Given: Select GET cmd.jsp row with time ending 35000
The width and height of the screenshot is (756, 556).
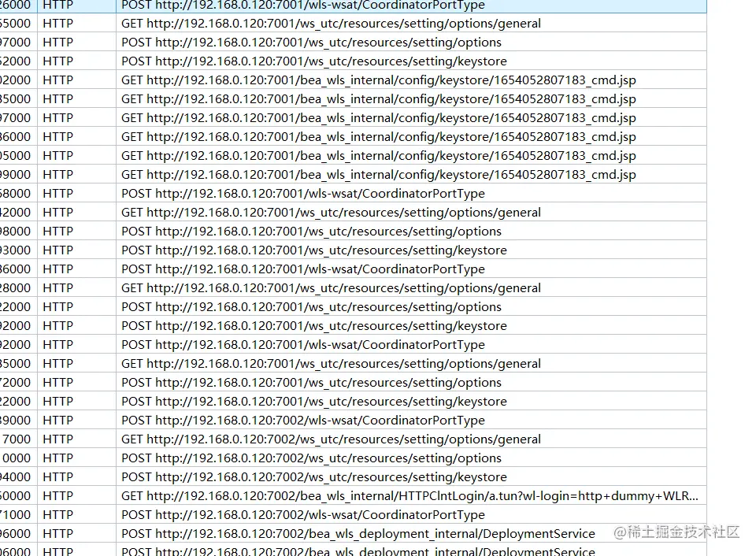Looking at the screenshot, I should tap(353, 99).
